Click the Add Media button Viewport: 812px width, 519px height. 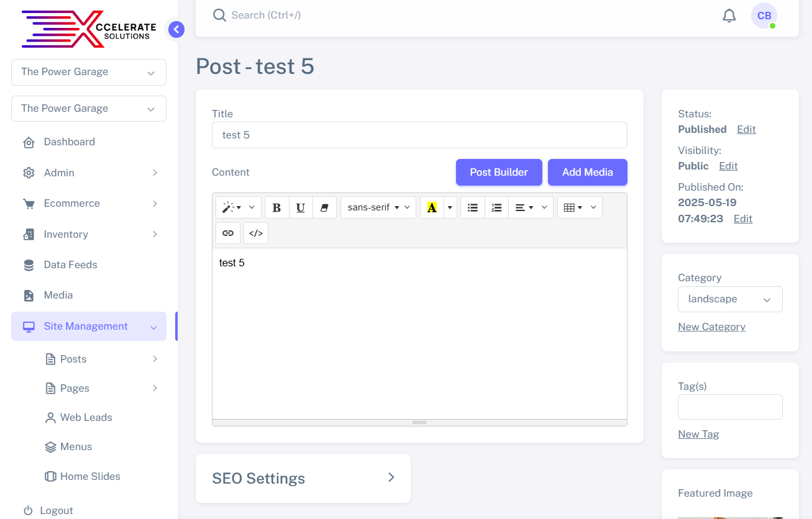tap(587, 173)
